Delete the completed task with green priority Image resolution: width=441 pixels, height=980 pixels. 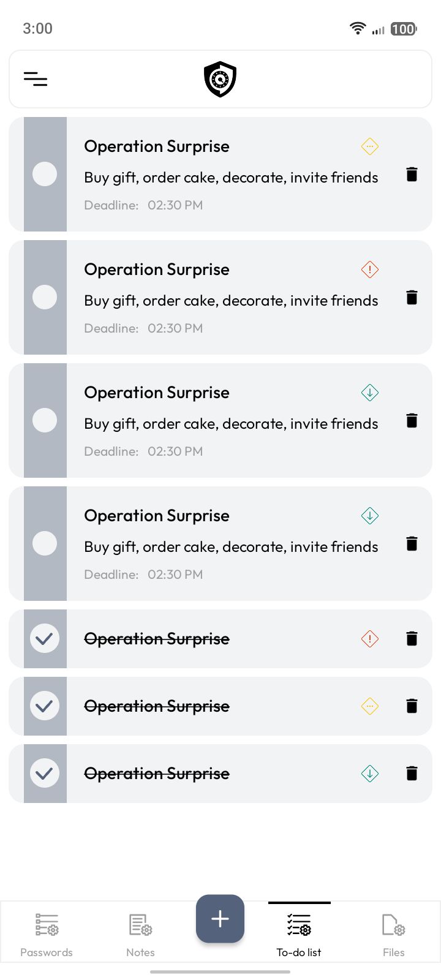[x=412, y=774]
